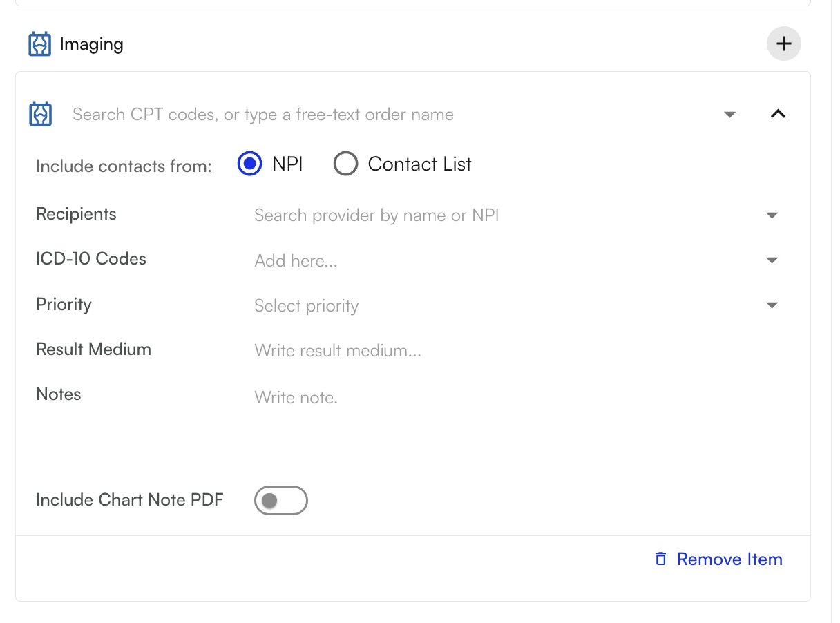
Task: Click the Write note text area
Action: [517, 414]
